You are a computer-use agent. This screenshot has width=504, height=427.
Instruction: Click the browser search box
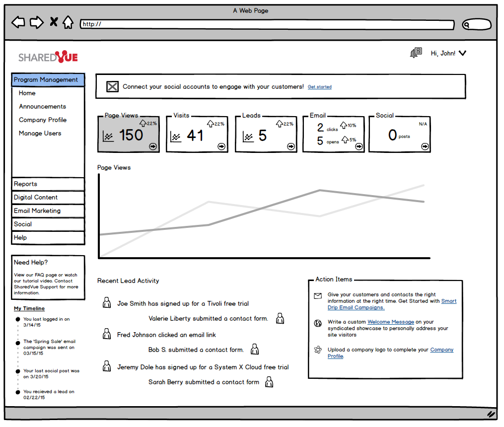(477, 24)
